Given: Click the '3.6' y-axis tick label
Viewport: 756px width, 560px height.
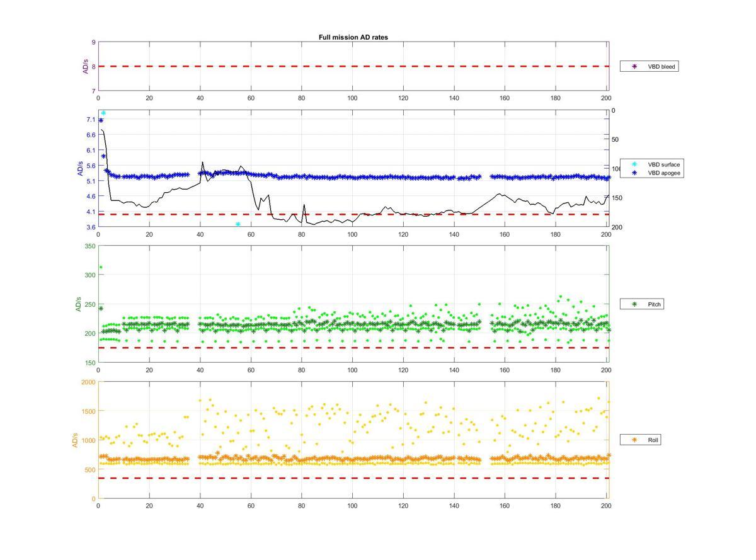Looking at the screenshot, I should click(91, 227).
